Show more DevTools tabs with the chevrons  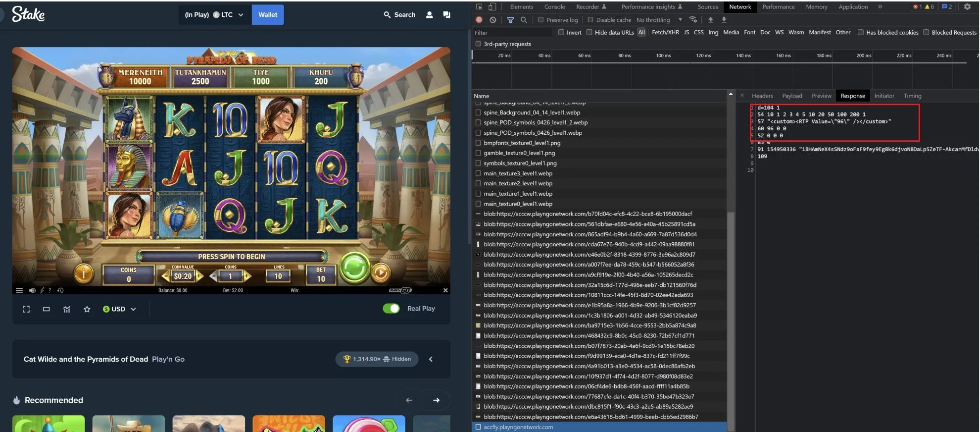[x=880, y=7]
